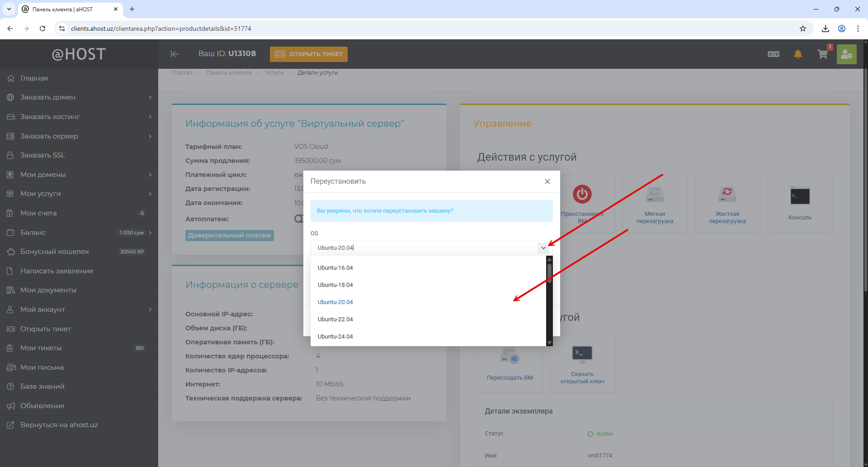868x467 pixels.
Task: Expand Заказать хостинг submenu arrow
Action: [150, 117]
